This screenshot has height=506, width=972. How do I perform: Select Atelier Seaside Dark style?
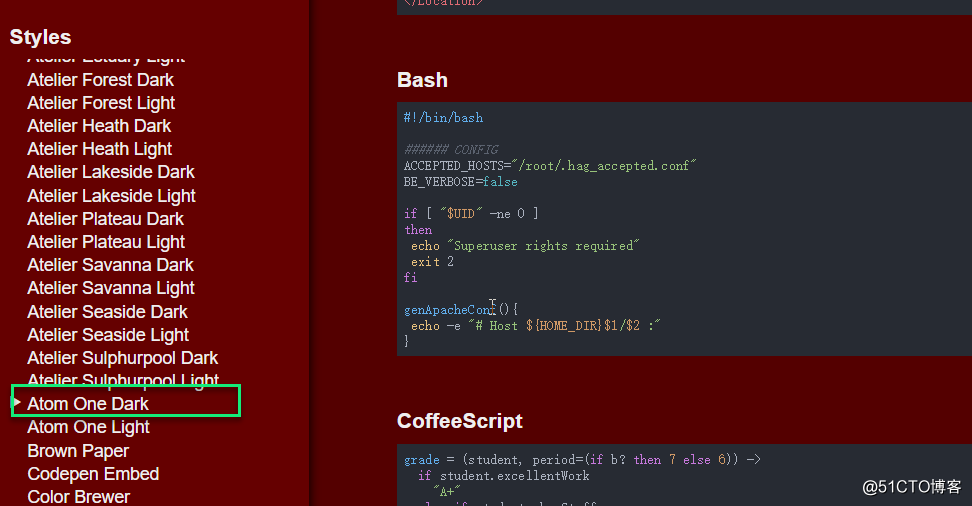[x=107, y=312]
